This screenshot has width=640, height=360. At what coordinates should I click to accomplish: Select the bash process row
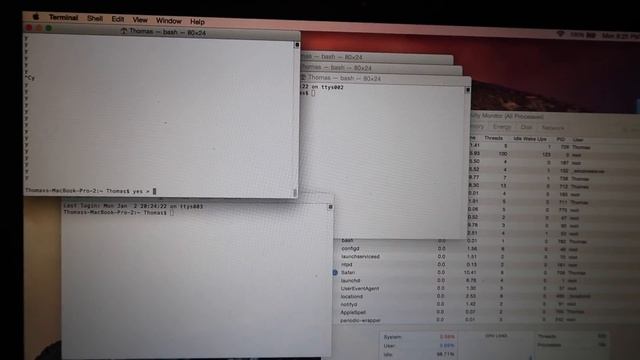coord(487,241)
